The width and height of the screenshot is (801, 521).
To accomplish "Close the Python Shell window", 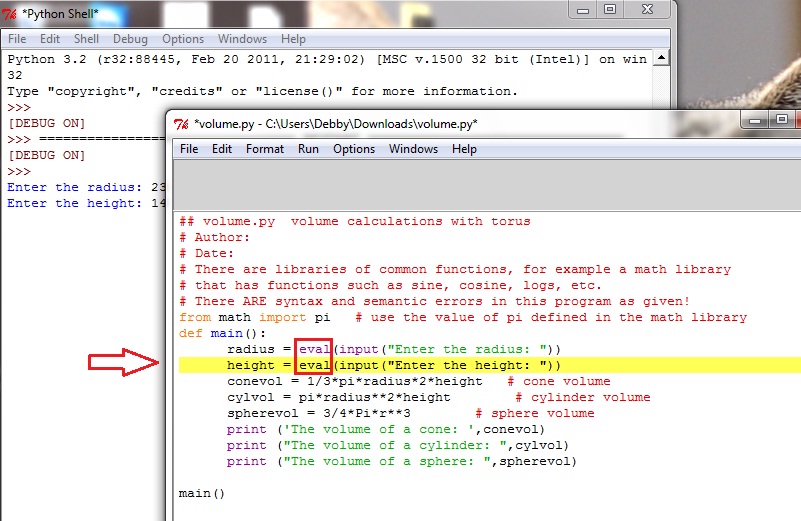I will (x=647, y=10).
